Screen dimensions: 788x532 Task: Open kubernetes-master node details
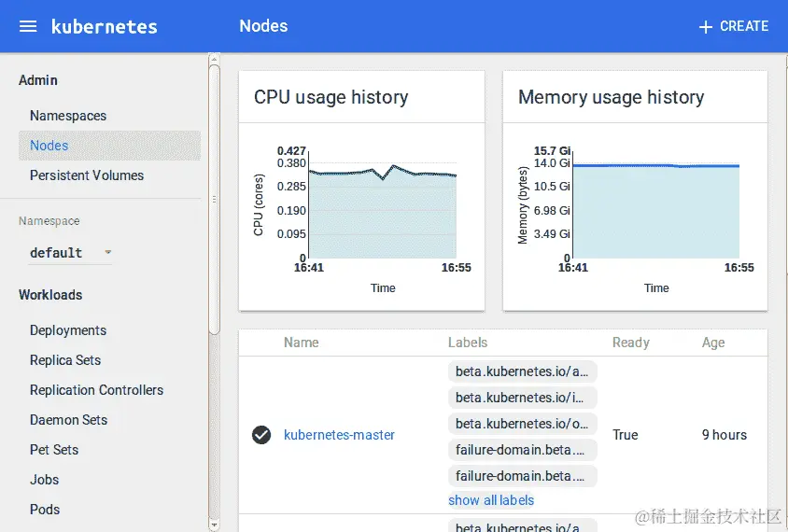(x=339, y=435)
